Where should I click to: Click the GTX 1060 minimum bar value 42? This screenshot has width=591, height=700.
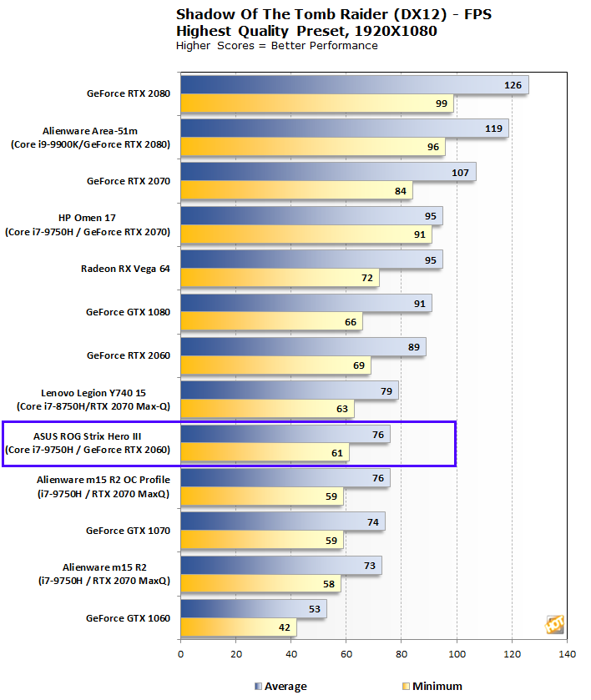284,627
